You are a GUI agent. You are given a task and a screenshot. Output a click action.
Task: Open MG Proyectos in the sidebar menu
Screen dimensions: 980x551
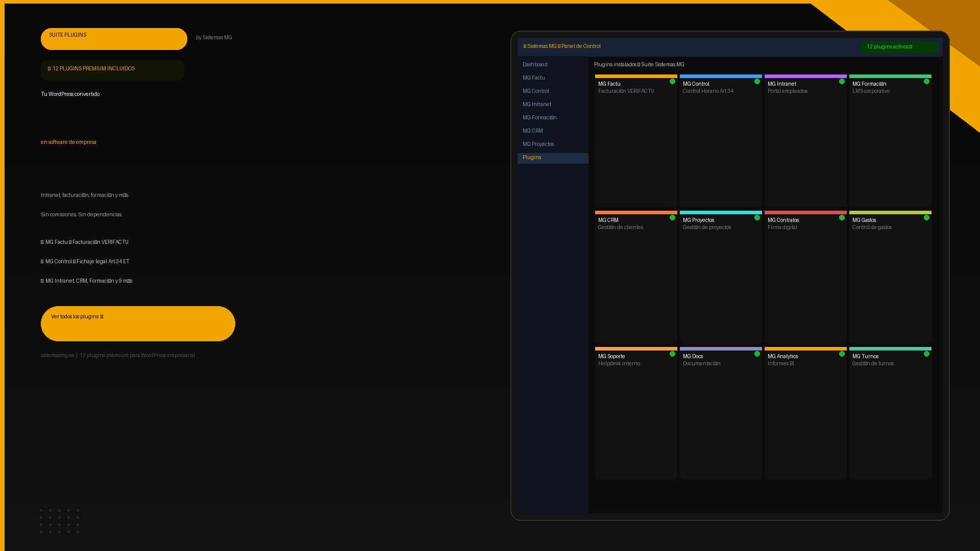[538, 144]
